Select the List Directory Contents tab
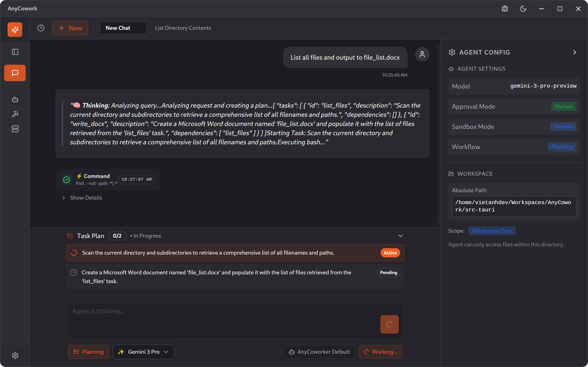The height and width of the screenshot is (367, 588). click(183, 28)
